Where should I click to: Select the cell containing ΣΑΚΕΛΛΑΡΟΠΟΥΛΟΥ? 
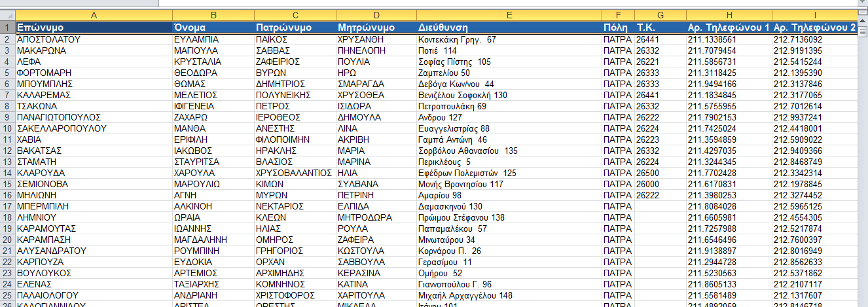tap(92, 128)
